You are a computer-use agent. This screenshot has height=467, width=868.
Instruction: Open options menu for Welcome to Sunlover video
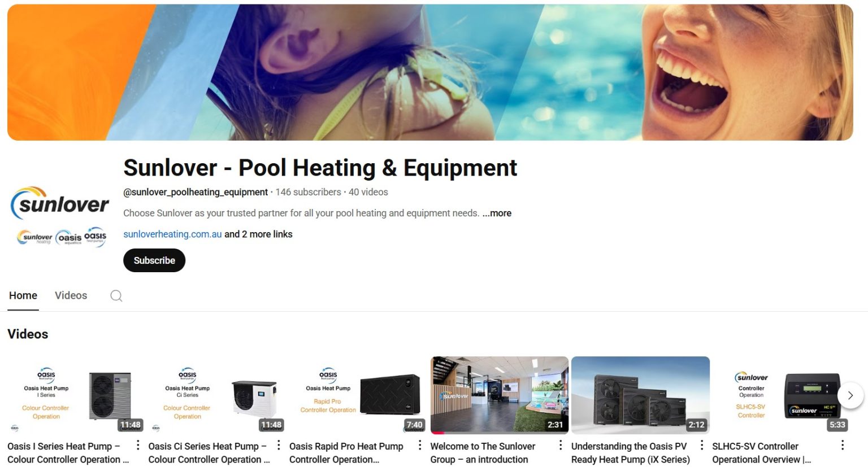pyautogui.click(x=561, y=446)
